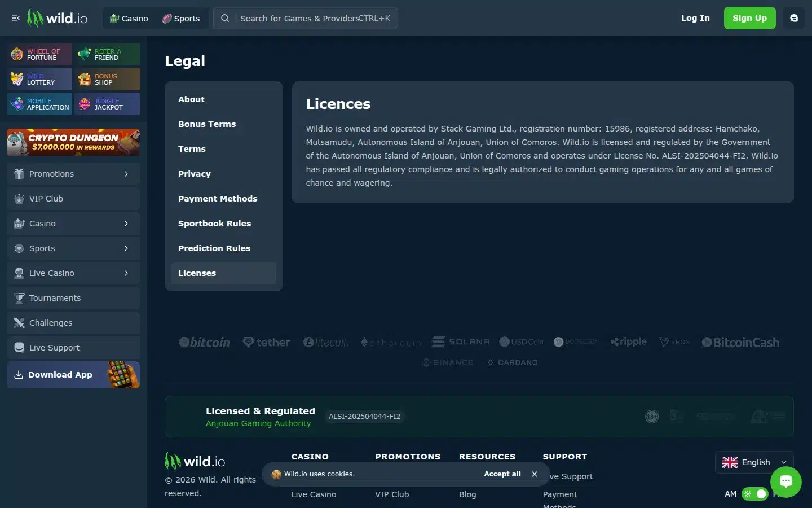This screenshot has width=812, height=508.
Task: Open the About legal section
Action: tap(224, 99)
